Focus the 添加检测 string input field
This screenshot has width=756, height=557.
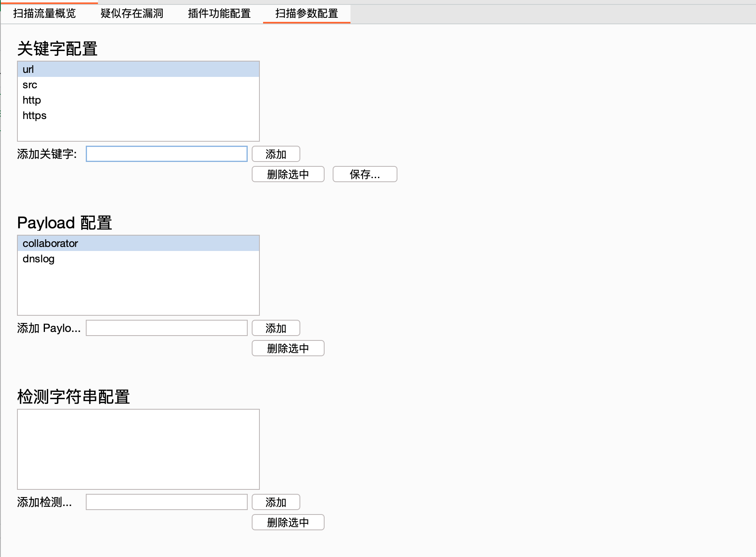click(166, 502)
